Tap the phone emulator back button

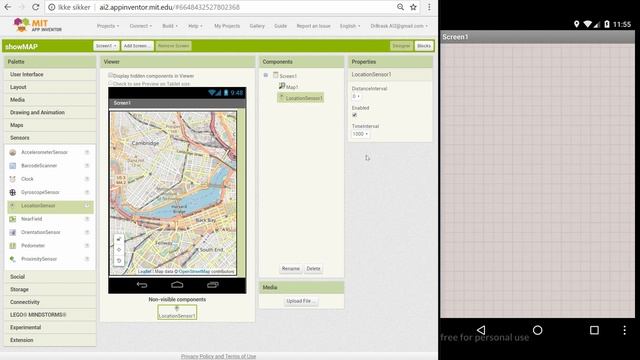(x=481, y=330)
